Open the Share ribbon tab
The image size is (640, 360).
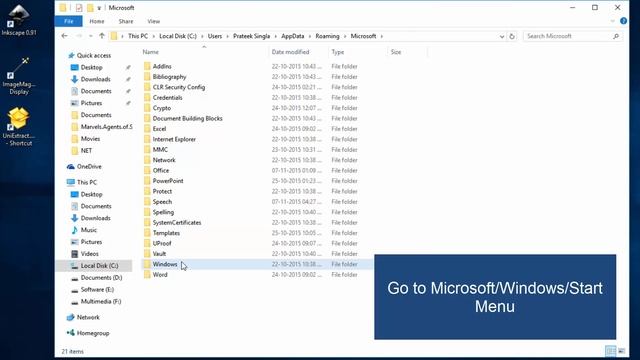tap(126, 21)
